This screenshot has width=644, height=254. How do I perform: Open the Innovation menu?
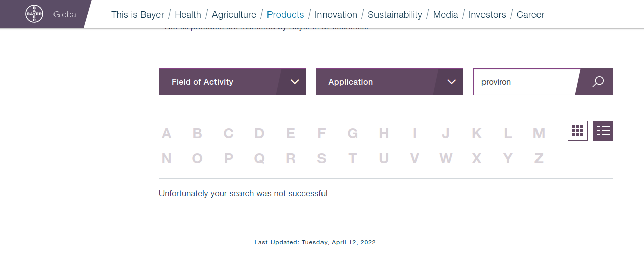pyautogui.click(x=336, y=15)
